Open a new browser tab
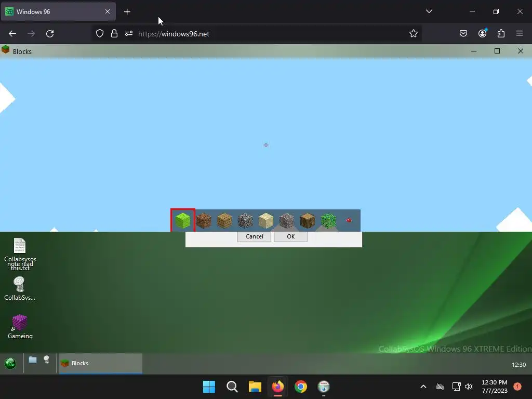This screenshot has height=399, width=532. click(127, 12)
